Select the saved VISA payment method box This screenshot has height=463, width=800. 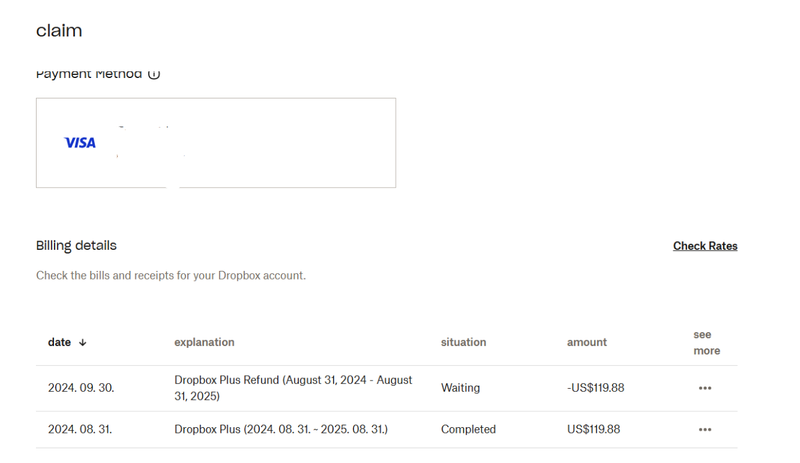coord(216,143)
